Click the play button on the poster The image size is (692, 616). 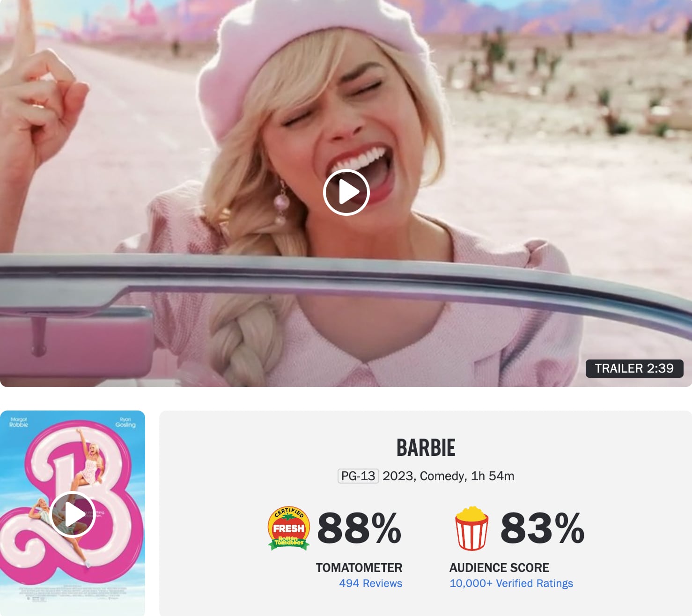[x=73, y=515]
